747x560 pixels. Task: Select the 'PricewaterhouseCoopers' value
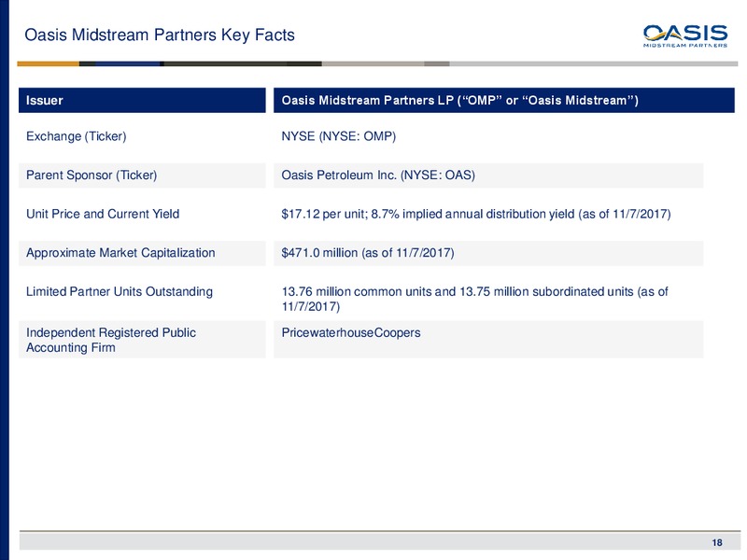351,332
